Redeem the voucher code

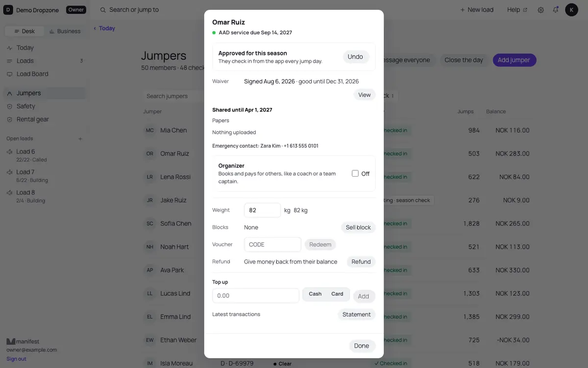pos(320,244)
